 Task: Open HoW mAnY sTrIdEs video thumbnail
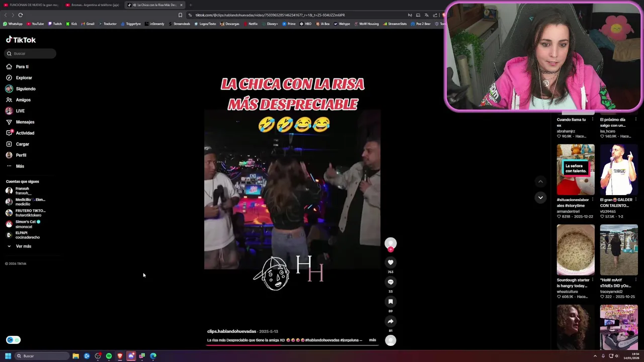click(x=619, y=249)
